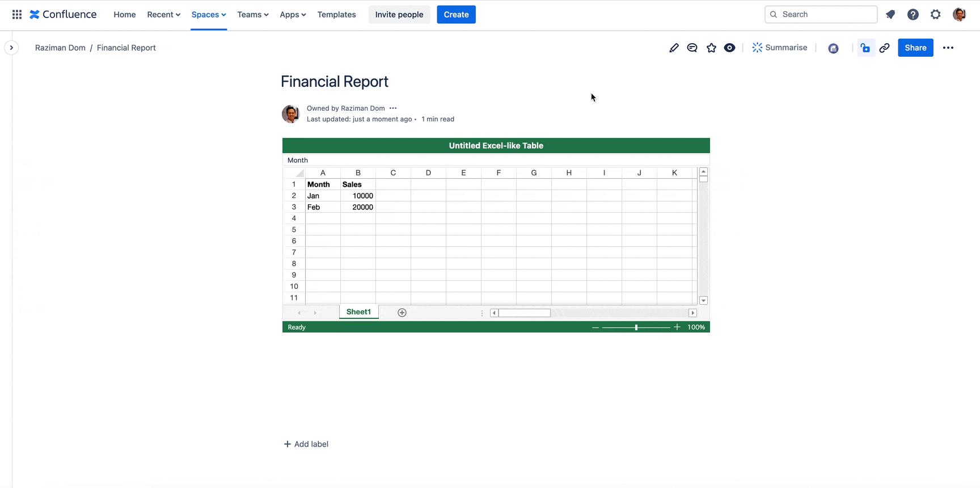The width and height of the screenshot is (980, 488).
Task: Expand the left sidebar chevron
Action: tap(11, 48)
